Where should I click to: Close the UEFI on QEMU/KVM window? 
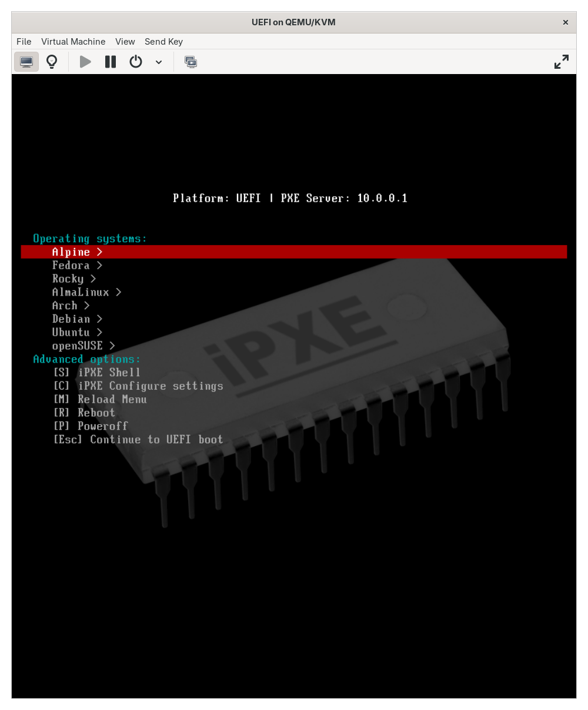point(566,22)
